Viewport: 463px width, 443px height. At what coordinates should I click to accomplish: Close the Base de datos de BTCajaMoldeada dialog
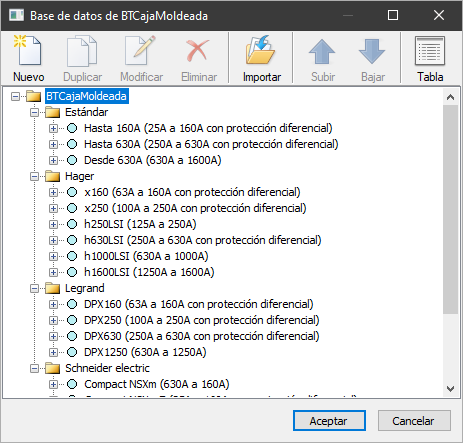439,15
